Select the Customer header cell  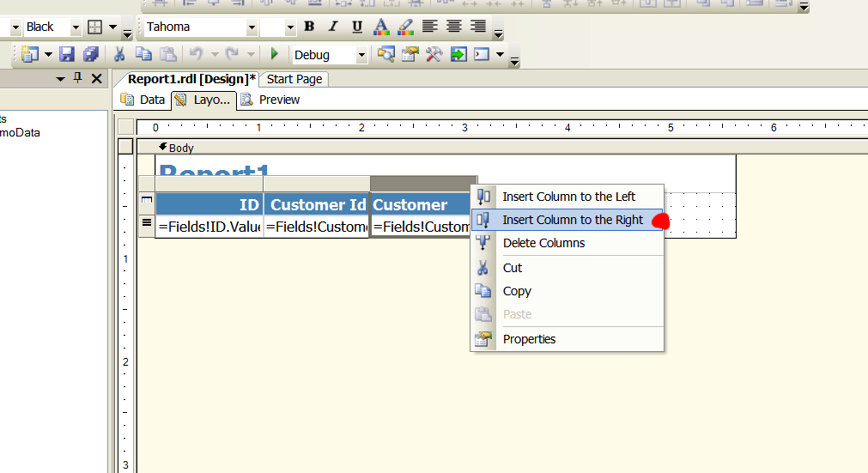[420, 204]
